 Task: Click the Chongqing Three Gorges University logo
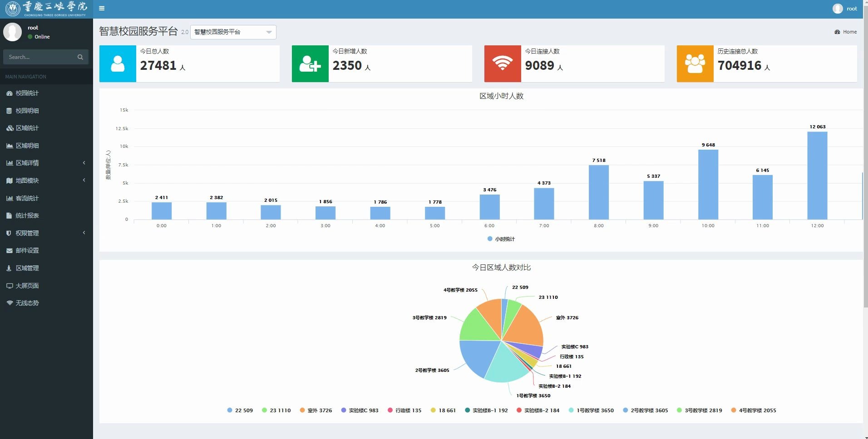46,9
